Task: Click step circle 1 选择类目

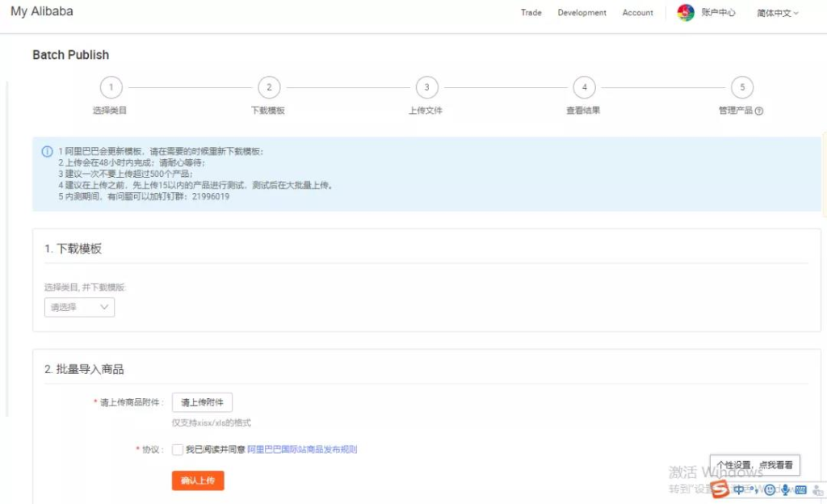Action: click(111, 87)
